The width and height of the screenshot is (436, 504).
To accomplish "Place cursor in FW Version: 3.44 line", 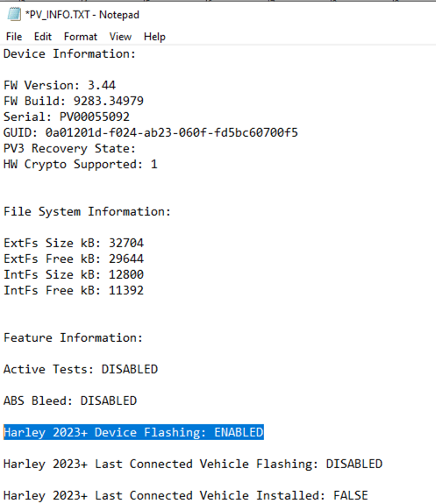I will click(x=60, y=85).
